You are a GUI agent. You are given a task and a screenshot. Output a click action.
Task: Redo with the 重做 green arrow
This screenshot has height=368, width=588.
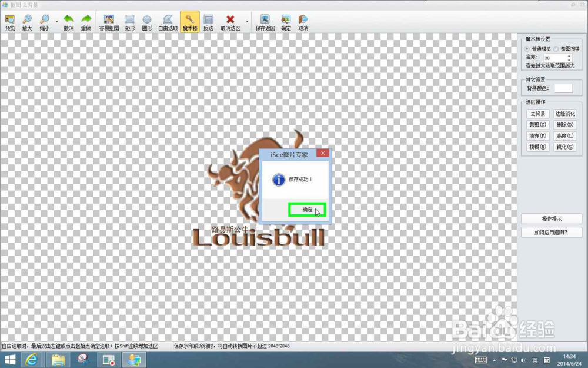click(86, 22)
